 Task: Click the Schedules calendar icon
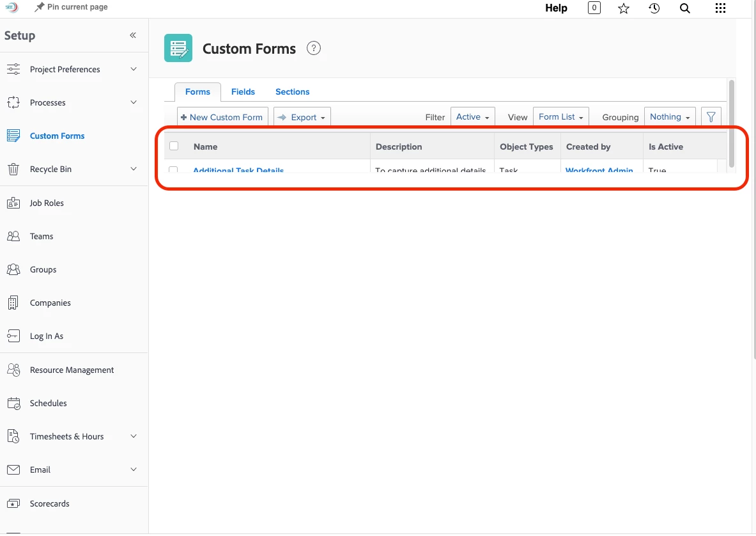[x=13, y=404]
